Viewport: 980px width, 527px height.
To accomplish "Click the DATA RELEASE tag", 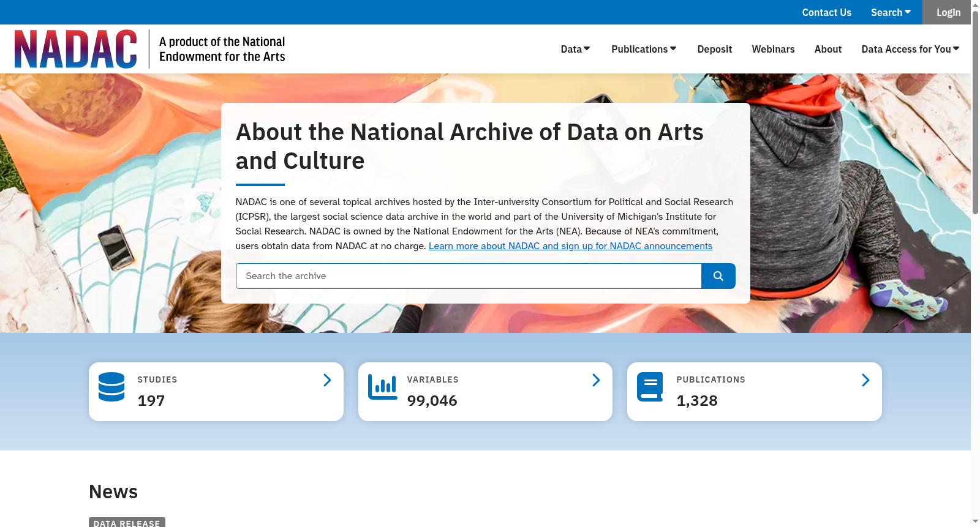I will (127, 523).
